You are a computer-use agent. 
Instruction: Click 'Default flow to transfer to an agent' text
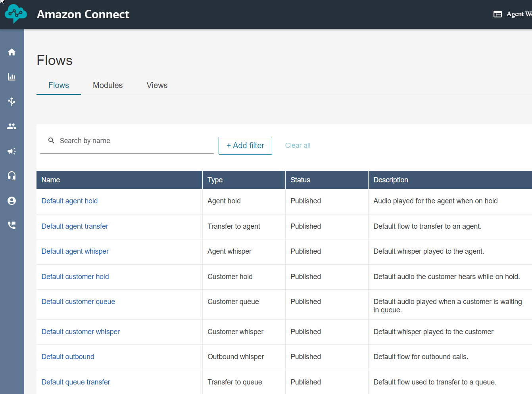click(427, 226)
